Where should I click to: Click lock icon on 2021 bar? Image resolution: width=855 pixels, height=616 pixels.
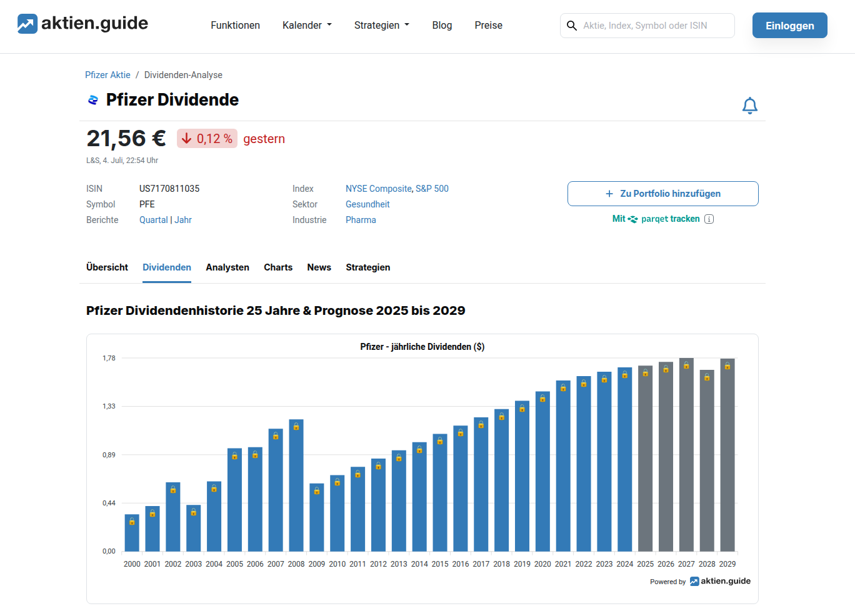click(563, 387)
